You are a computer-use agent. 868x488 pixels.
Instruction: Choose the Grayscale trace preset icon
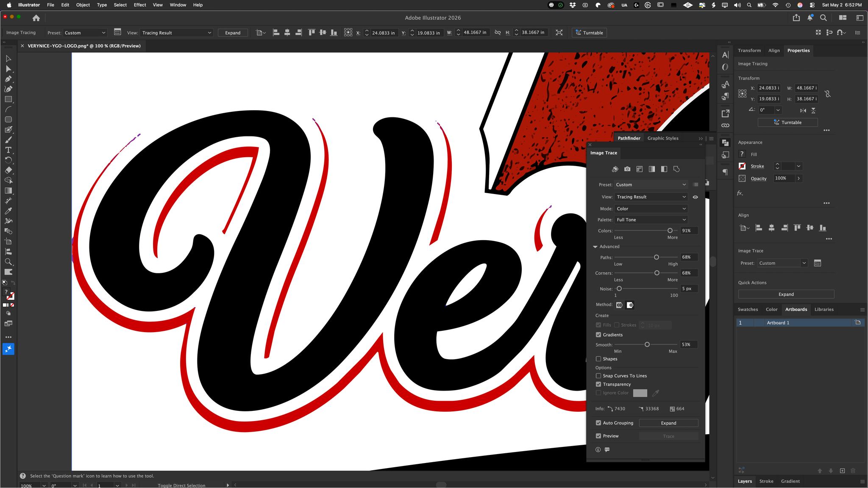coord(652,169)
